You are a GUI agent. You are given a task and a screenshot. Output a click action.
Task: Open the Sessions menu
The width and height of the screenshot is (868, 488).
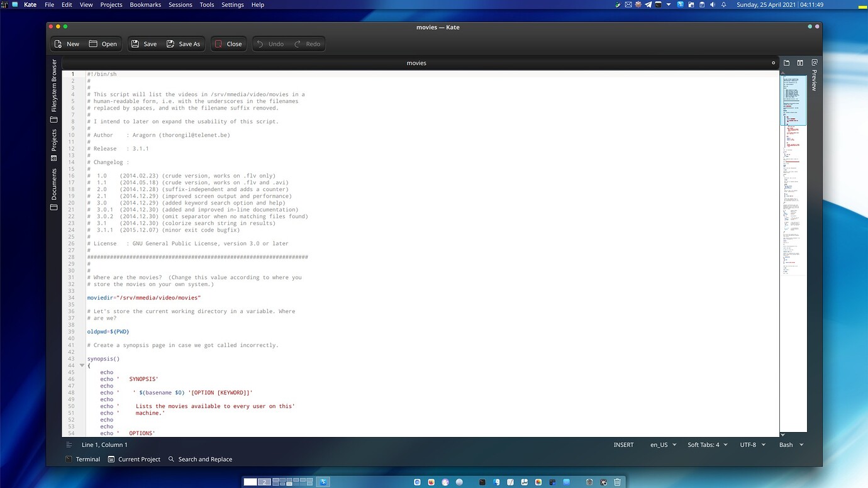(x=180, y=4)
